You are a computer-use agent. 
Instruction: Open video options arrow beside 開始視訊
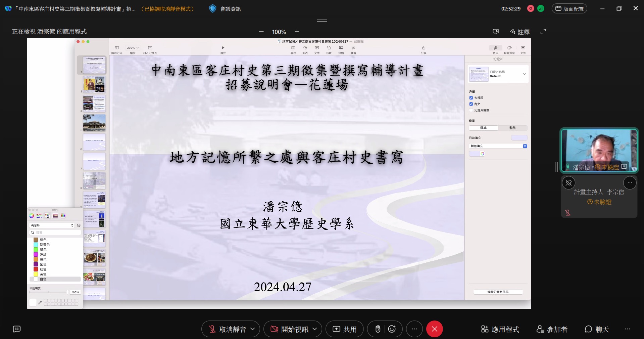coord(315,329)
